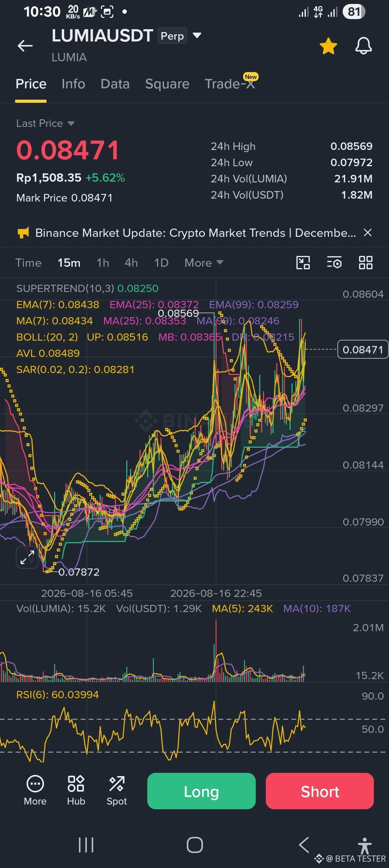
Task: Tap the accessibility shortcut icon
Action: point(365,846)
